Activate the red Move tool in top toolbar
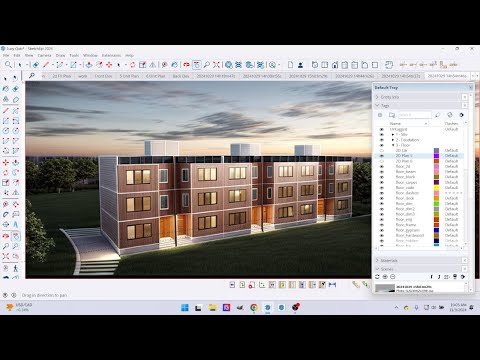 [x=109, y=65]
